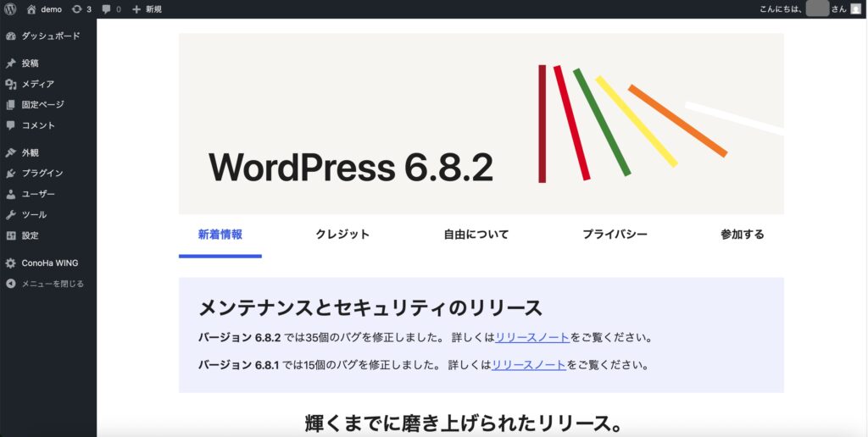Screen dimensions: 868x437
Task: Open the comments bubble icon in admin bar
Action: point(106,9)
